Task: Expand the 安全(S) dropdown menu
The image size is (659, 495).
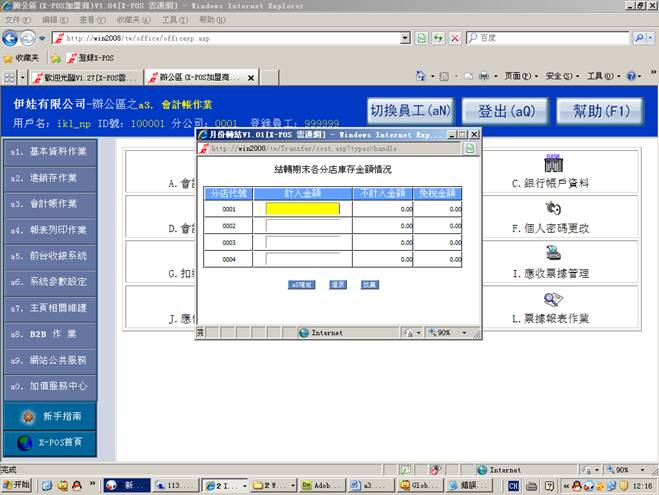Action: click(559, 76)
